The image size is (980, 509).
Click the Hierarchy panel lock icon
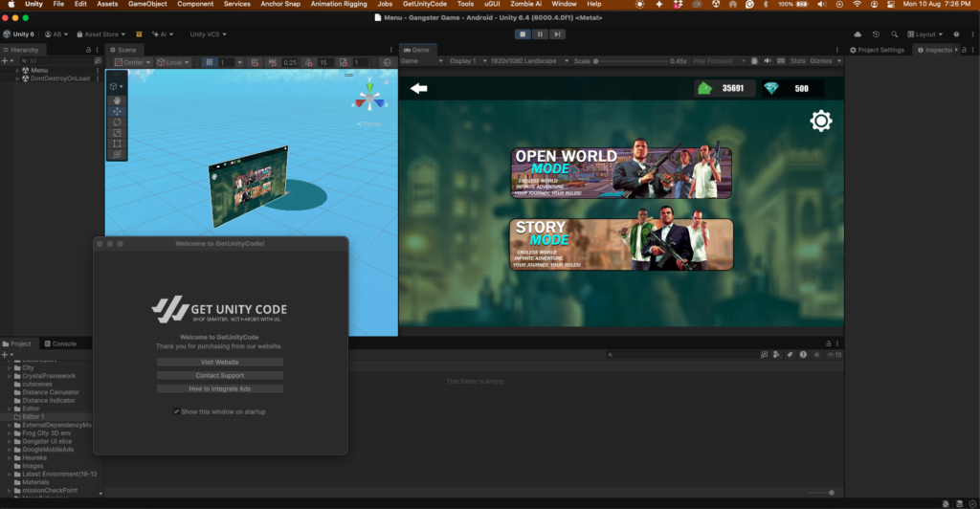tap(88, 50)
